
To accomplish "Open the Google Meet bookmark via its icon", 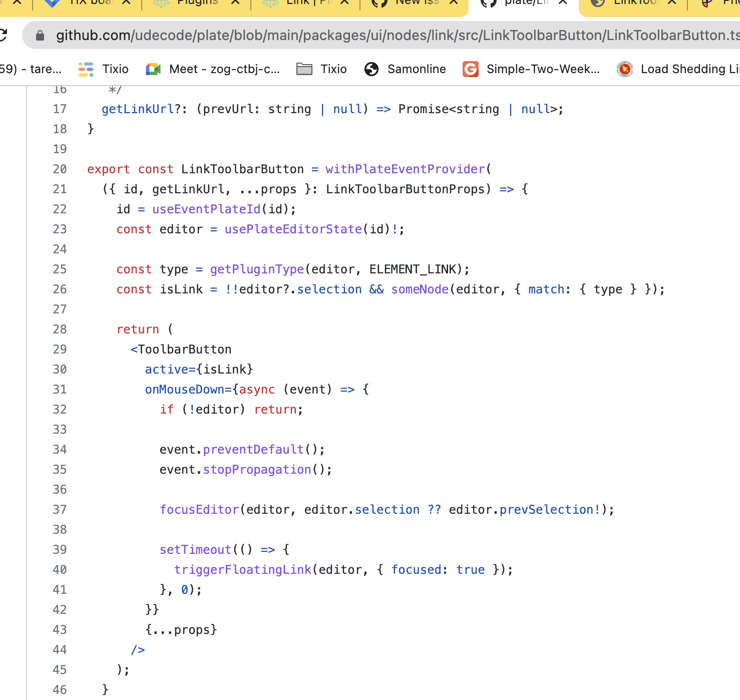I will tap(153, 69).
